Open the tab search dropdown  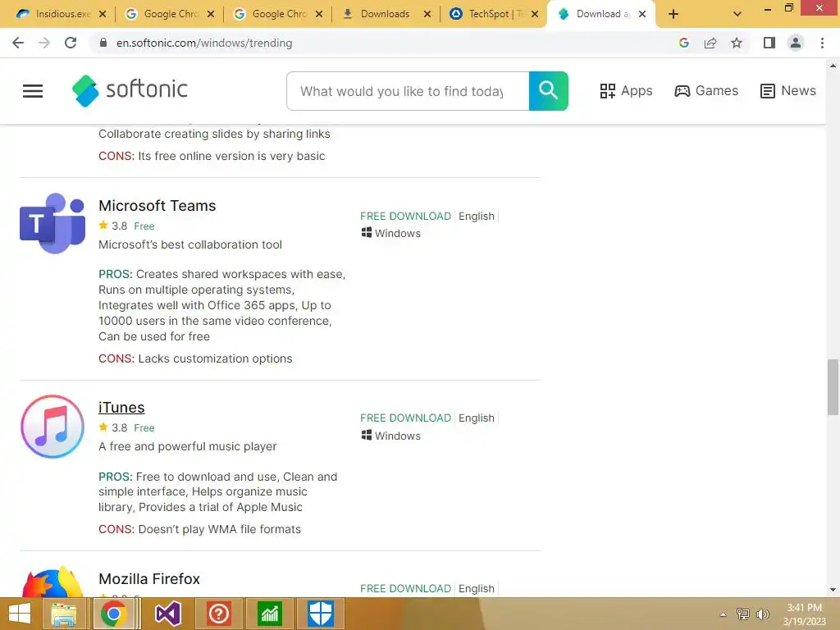pos(737,14)
